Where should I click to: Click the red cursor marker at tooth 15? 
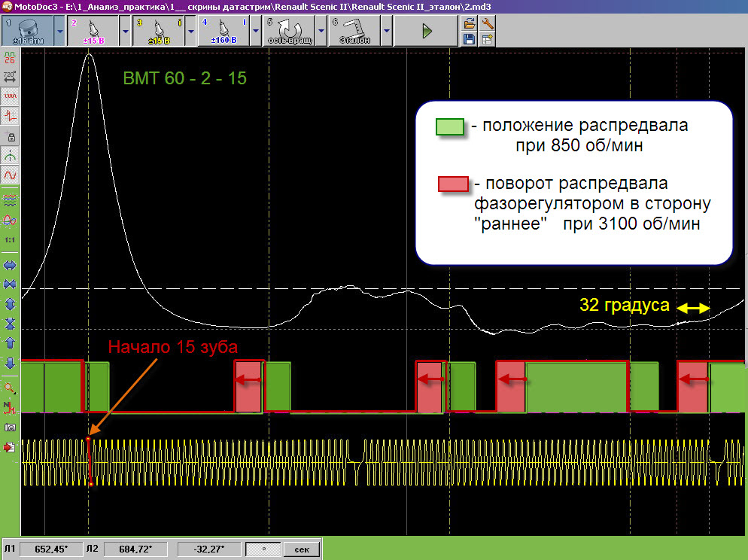90,461
